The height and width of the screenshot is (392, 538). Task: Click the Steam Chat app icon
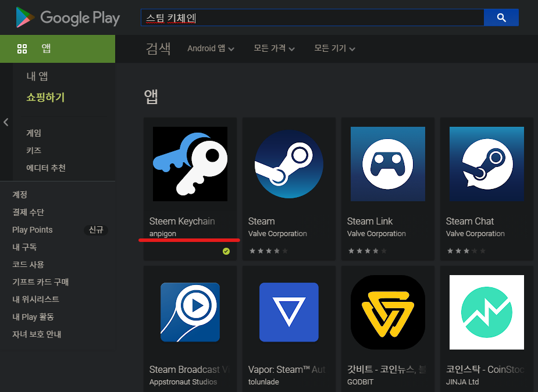(487, 164)
